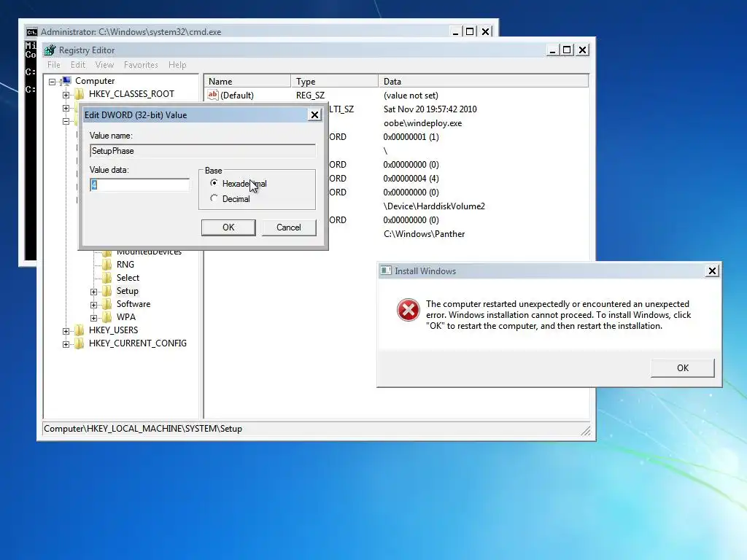Image resolution: width=747 pixels, height=560 pixels.
Task: Select the HKEY_CLASSES_ROOT label
Action: (131, 94)
